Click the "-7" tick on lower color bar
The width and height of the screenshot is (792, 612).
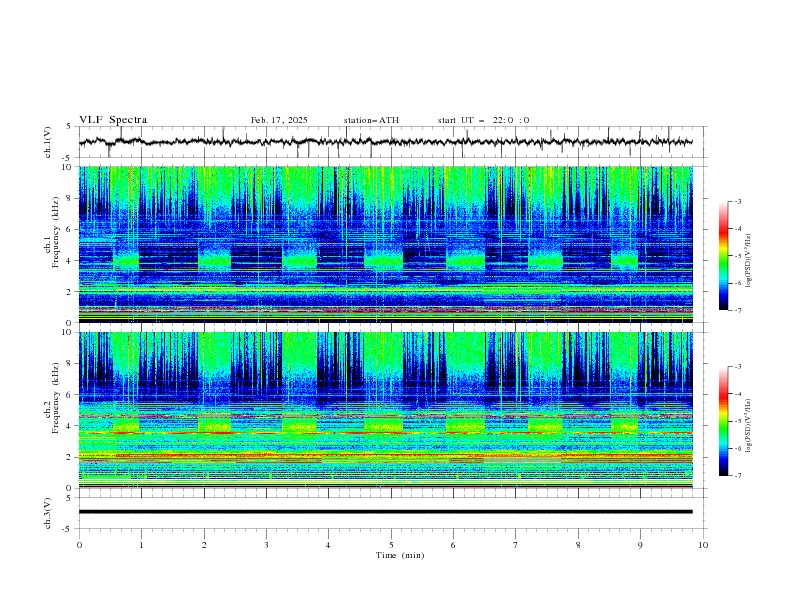pyautogui.click(x=737, y=476)
